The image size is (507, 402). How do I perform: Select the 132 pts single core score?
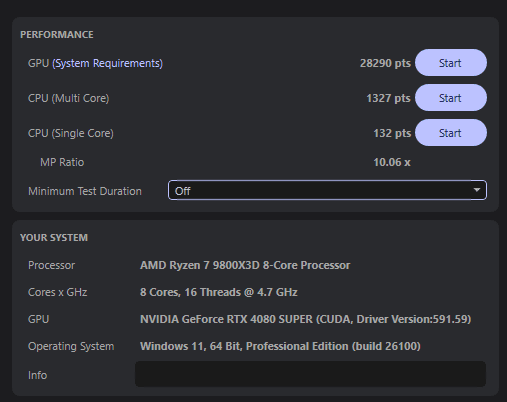pyautogui.click(x=392, y=133)
